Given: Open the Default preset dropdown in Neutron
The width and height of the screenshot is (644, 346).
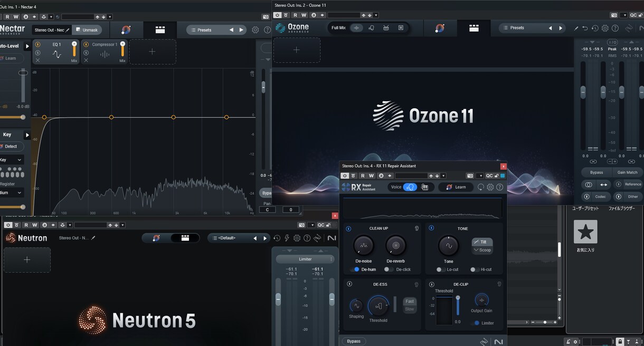Looking at the screenshot, I should tap(231, 238).
